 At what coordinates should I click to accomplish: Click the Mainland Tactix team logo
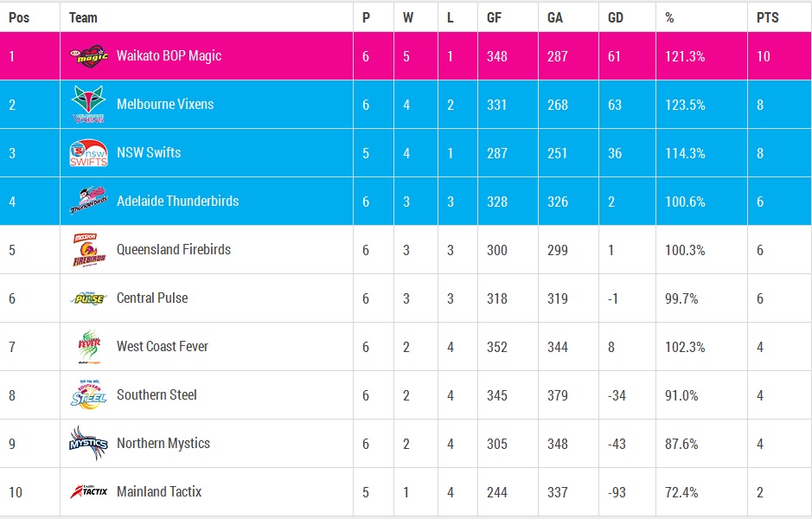[x=88, y=492]
